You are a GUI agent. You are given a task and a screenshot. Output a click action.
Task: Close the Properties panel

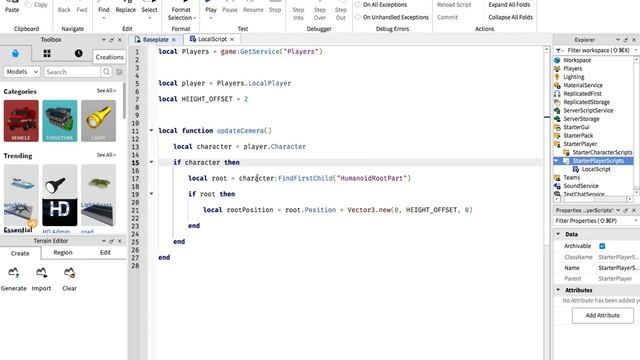pos(634,210)
